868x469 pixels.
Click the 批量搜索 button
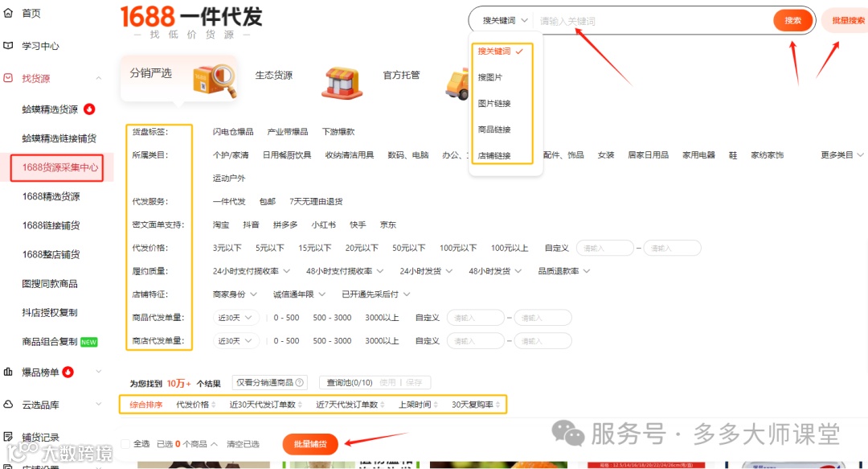(847, 20)
